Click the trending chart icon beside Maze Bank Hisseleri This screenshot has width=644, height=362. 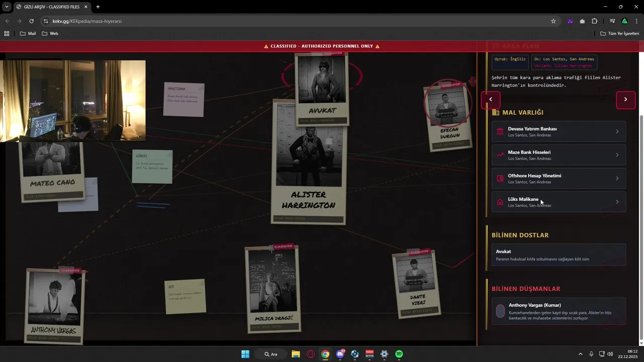click(500, 155)
